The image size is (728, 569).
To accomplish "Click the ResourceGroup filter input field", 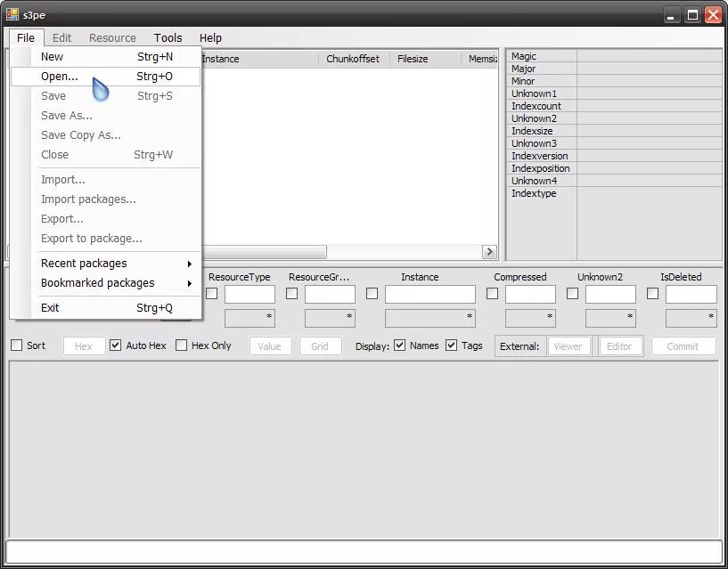I will pos(330,294).
